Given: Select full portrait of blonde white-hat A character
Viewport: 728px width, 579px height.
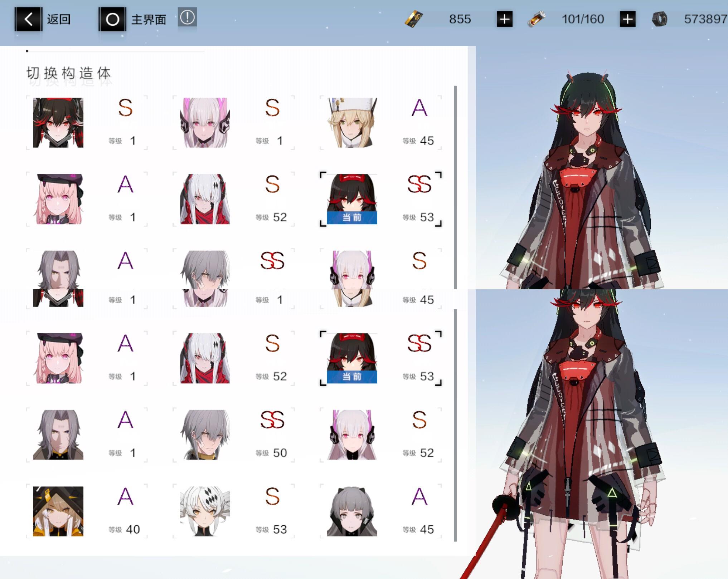Looking at the screenshot, I should coord(352,123).
